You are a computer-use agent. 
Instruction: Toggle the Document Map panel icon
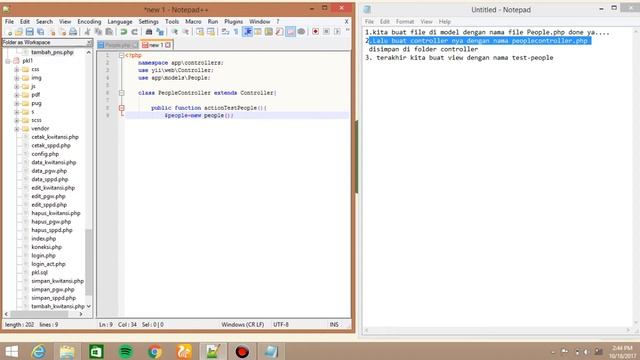tap(269, 32)
